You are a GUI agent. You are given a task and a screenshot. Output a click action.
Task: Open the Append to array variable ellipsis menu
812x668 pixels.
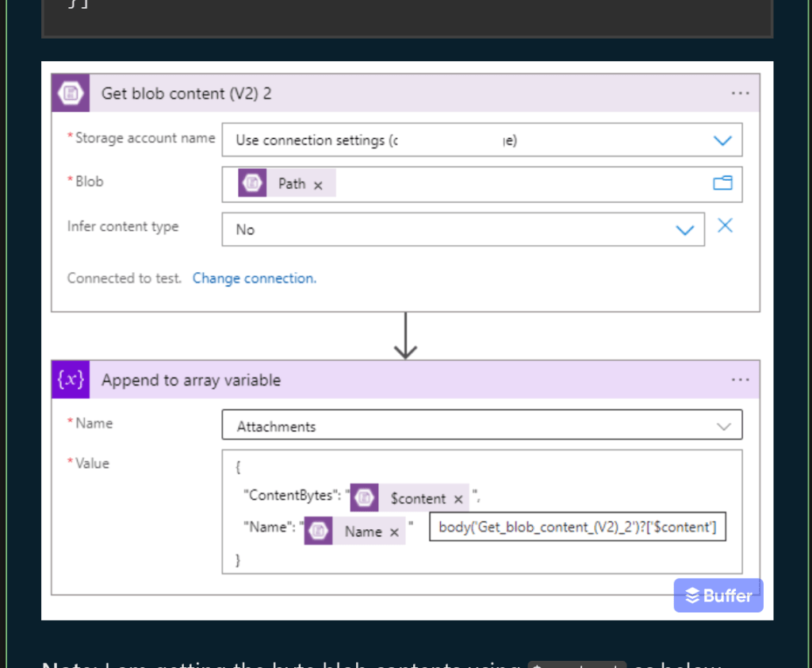pyautogui.click(x=740, y=380)
